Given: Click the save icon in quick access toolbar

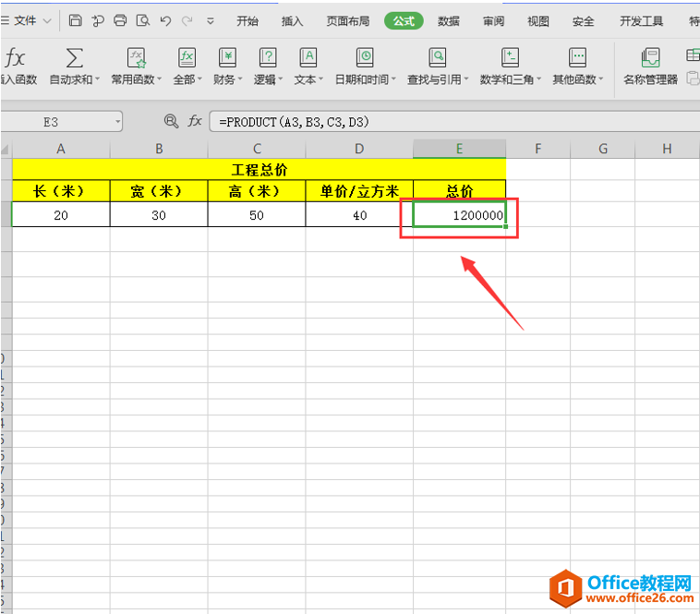Looking at the screenshot, I should [x=76, y=20].
